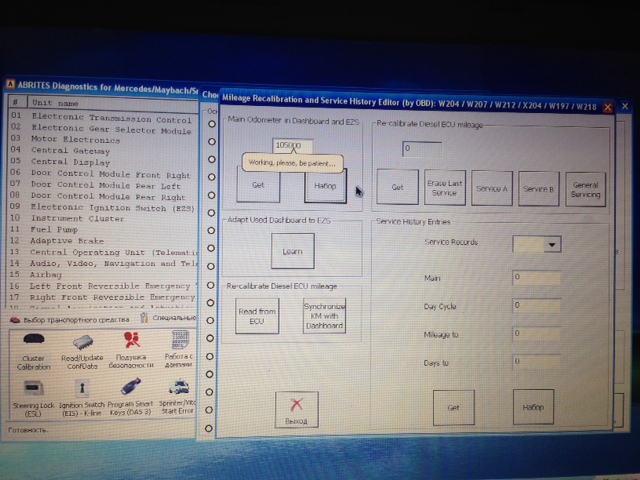Open the Service Records dropdown

point(552,244)
